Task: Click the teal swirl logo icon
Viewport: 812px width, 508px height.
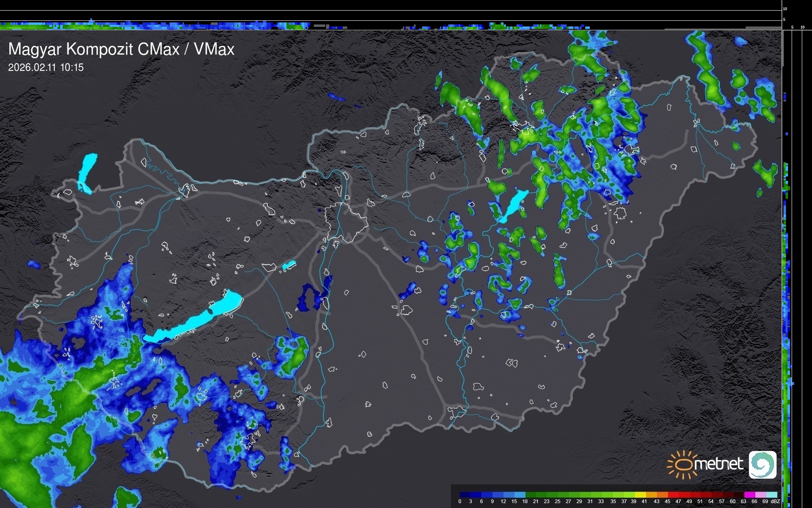Action: tap(762, 464)
